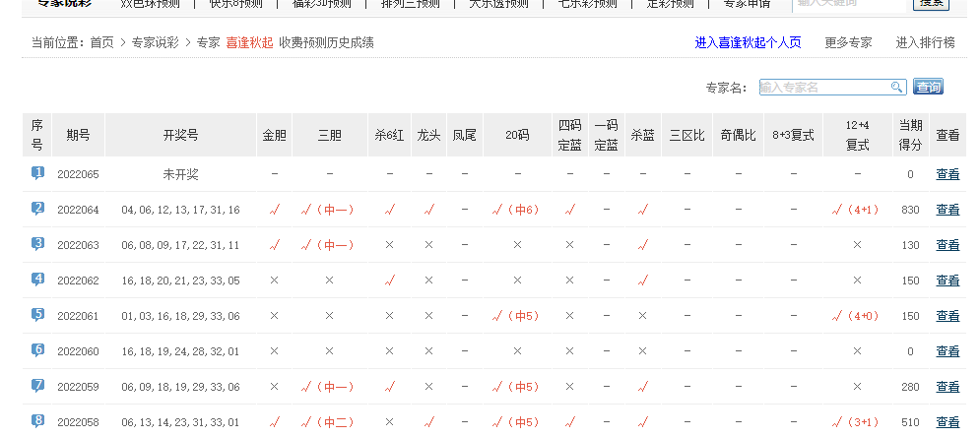Open 进入喜逢秋起个人页 link
Image resolution: width=980 pixels, height=437 pixels.
(x=748, y=43)
